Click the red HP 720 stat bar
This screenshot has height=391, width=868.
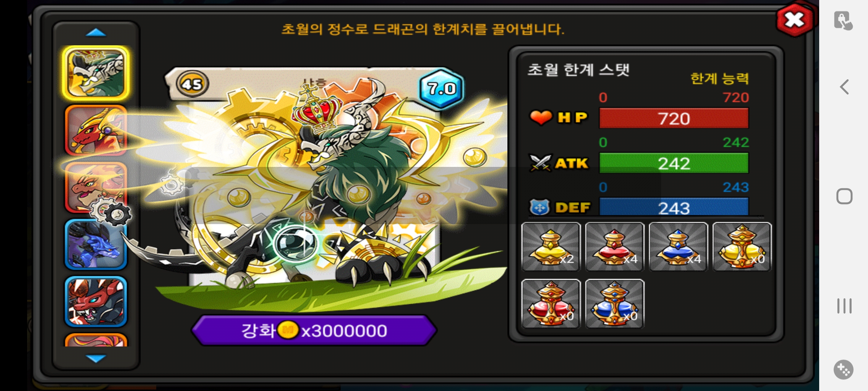click(674, 118)
